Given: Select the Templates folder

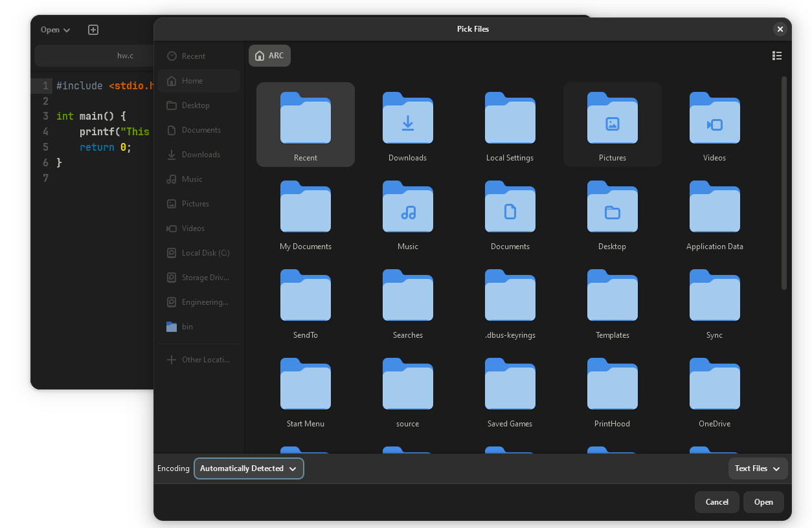Looking at the screenshot, I should [x=613, y=302].
